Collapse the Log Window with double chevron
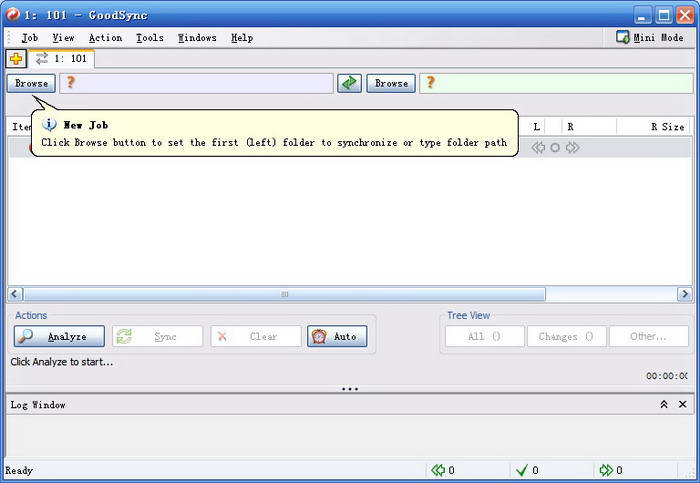The image size is (700, 483). pos(664,404)
